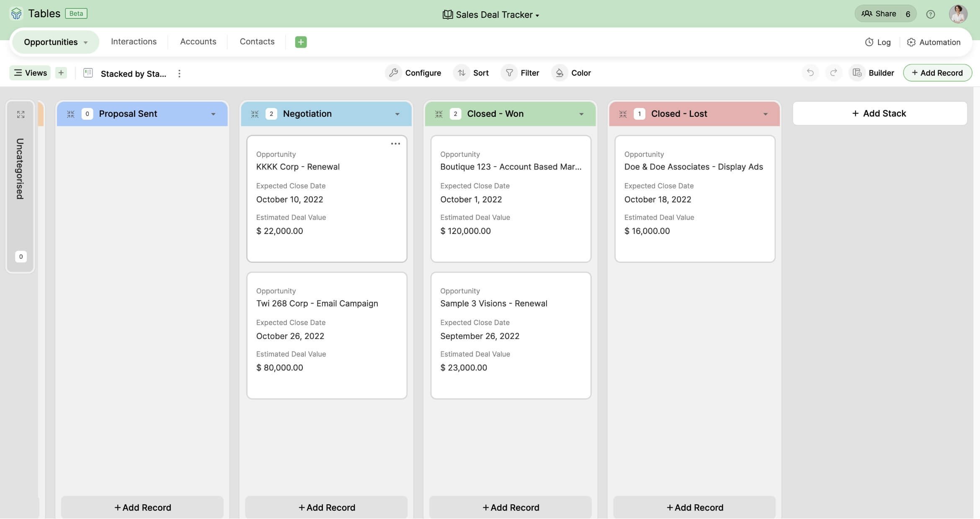Click Add Stack button
This screenshot has height=519, width=980.
coord(879,113)
